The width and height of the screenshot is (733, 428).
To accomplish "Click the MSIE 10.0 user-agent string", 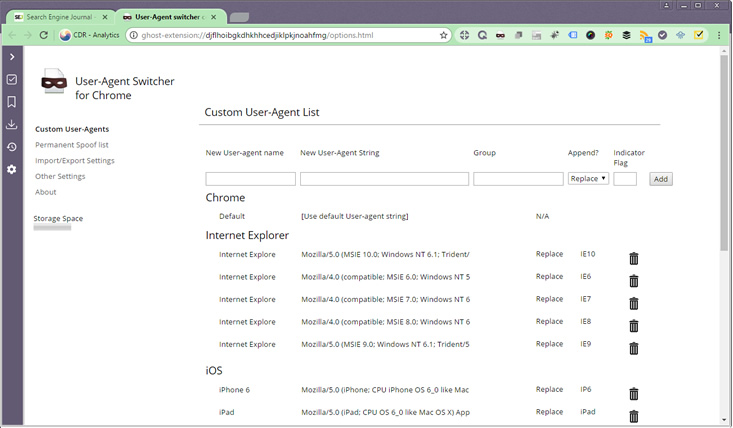I will 385,254.
